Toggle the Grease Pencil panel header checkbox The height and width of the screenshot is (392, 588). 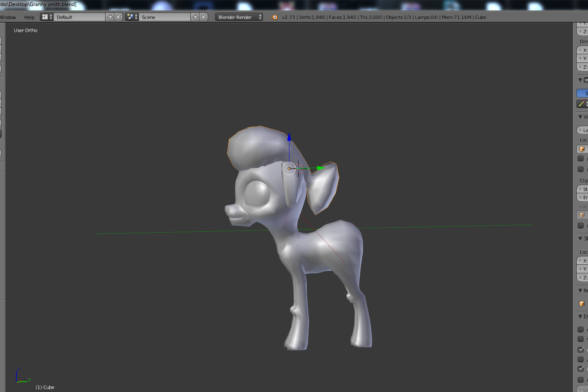click(x=586, y=80)
